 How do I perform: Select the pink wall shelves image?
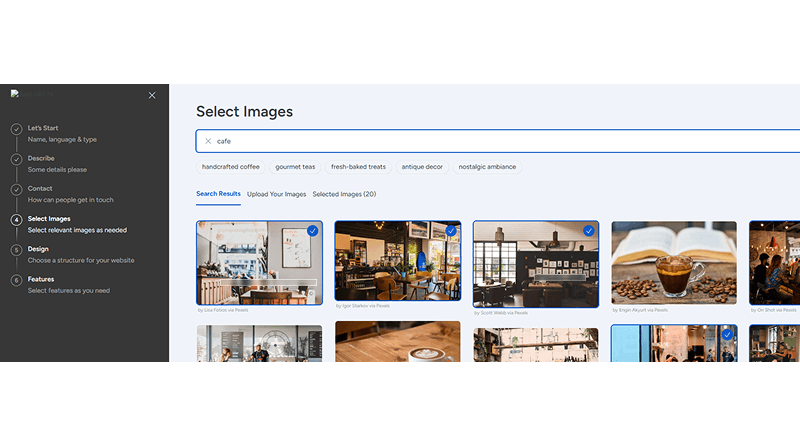coord(536,345)
